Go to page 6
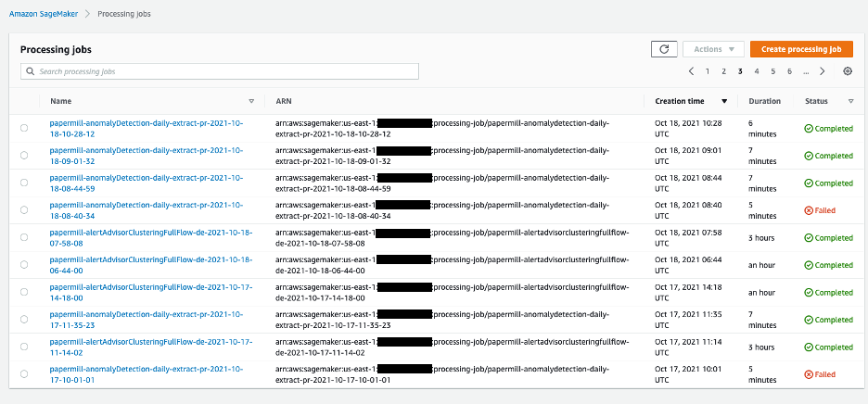 tap(790, 70)
